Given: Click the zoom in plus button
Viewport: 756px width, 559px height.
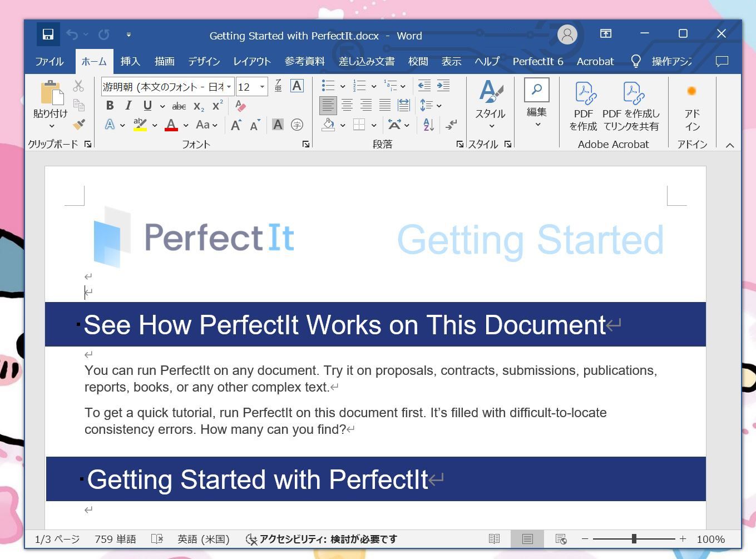Looking at the screenshot, I should click(683, 539).
